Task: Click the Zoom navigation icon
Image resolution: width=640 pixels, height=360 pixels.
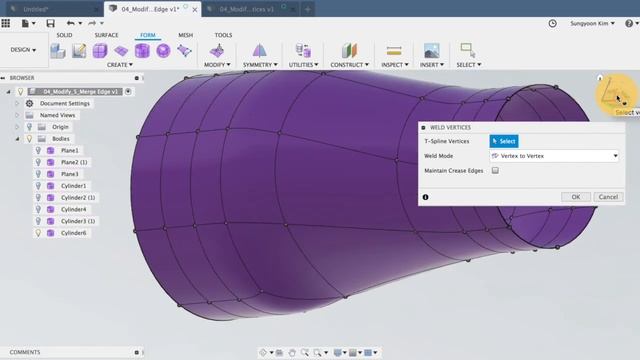Action: (x=305, y=352)
